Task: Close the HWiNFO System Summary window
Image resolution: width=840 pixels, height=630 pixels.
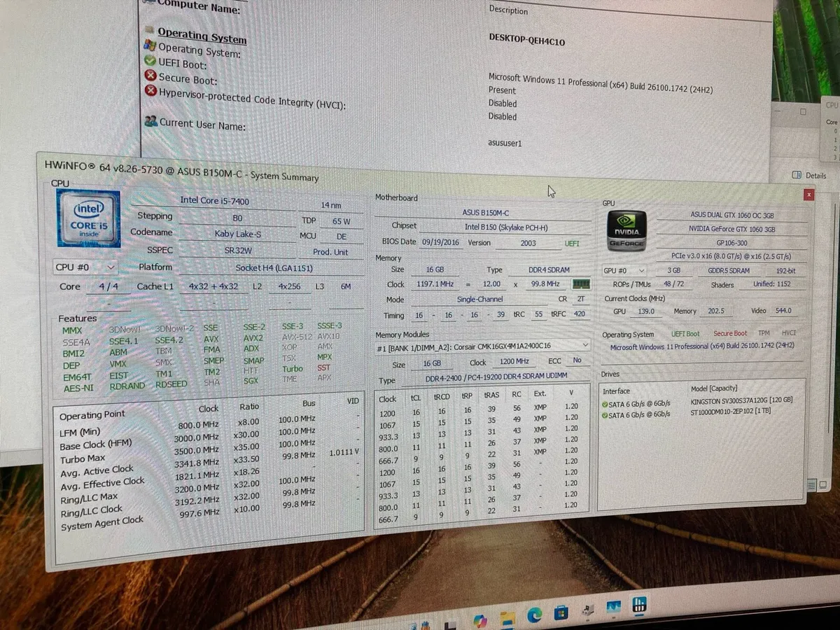Action: coord(809,195)
